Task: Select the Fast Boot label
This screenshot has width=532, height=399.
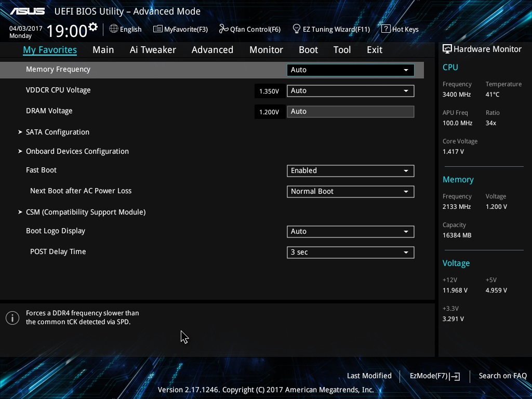Action: 41,170
